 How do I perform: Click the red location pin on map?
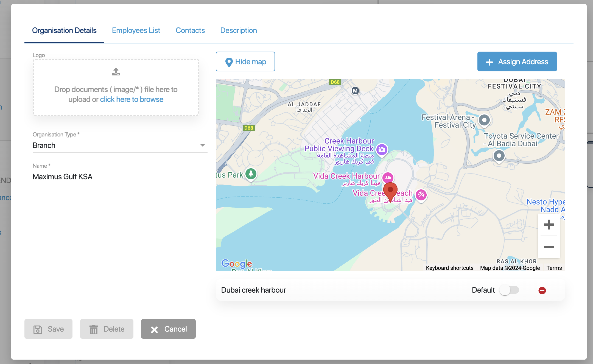click(x=390, y=191)
